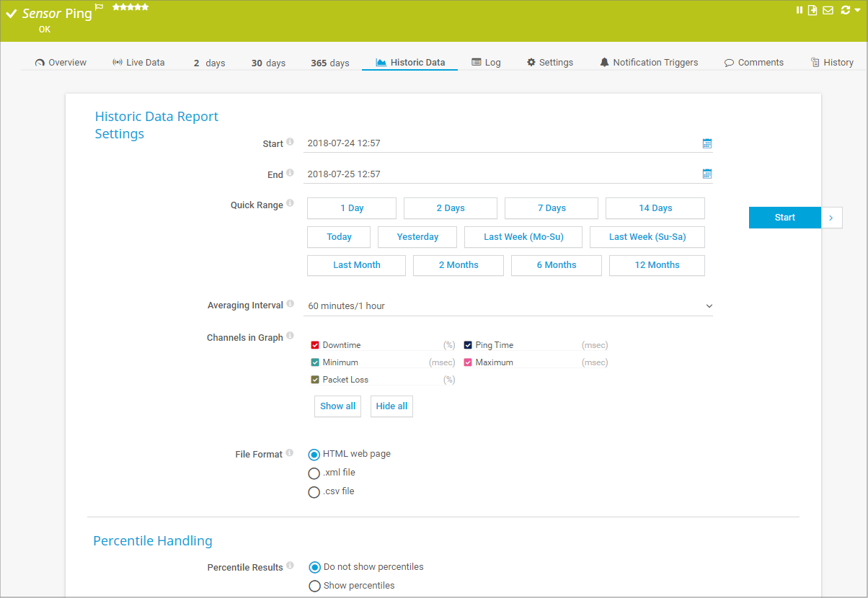Select the .csv file format option
This screenshot has width=868, height=598.
pyautogui.click(x=314, y=492)
